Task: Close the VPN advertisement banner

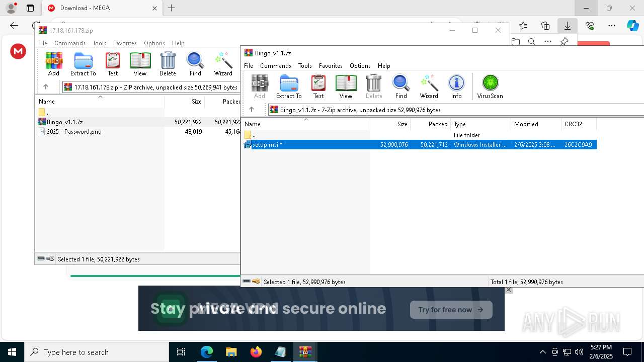Action: pyautogui.click(x=509, y=290)
